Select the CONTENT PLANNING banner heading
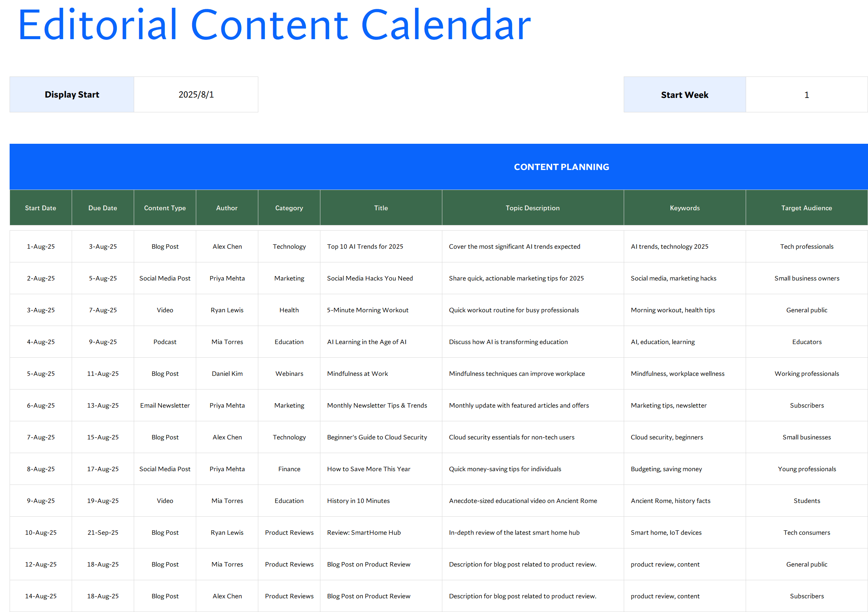 [x=561, y=167]
